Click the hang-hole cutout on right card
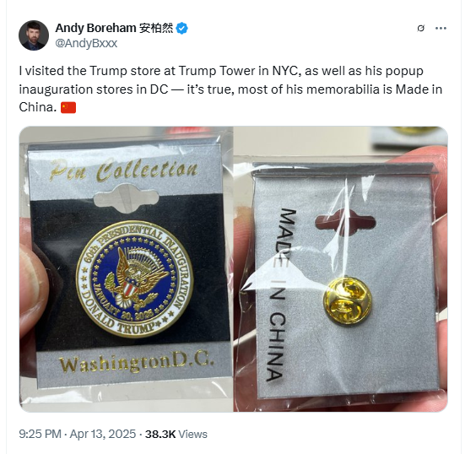This screenshot has height=454, width=476. click(345, 223)
